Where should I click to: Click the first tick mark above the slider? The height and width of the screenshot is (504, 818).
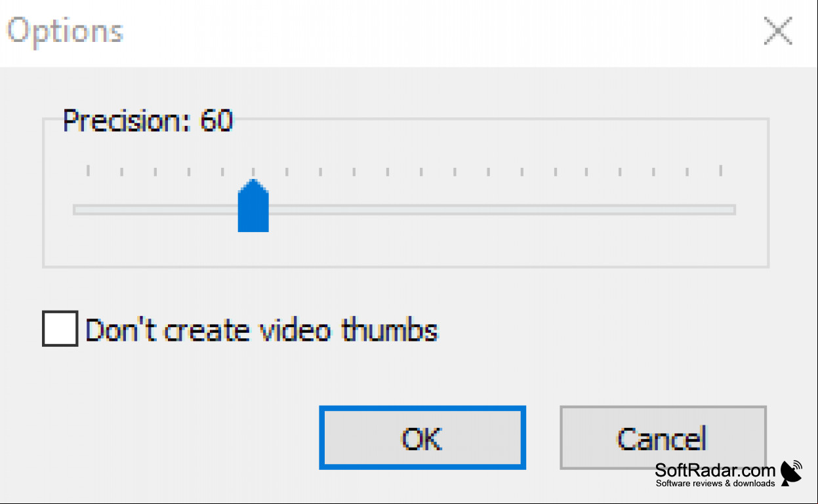(x=88, y=171)
